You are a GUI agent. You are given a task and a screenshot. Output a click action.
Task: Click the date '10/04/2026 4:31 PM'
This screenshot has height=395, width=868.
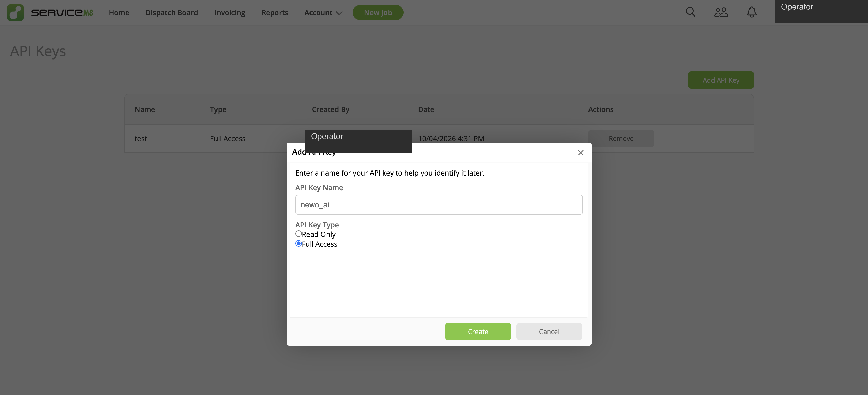(x=451, y=139)
